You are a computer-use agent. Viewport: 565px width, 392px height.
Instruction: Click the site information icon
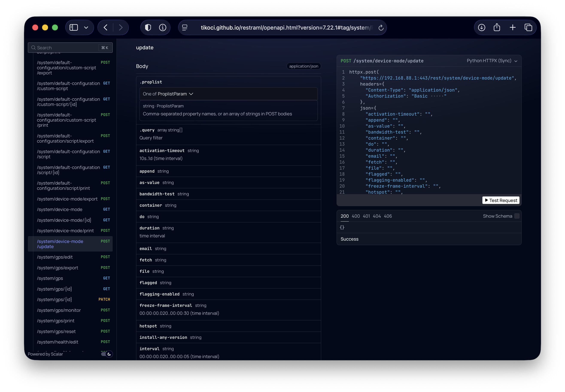163,27
